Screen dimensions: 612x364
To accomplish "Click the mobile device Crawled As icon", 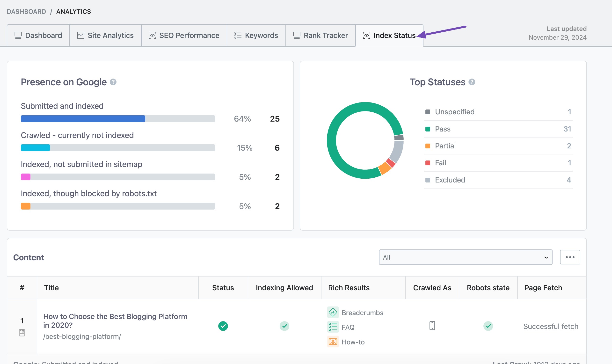I will (x=432, y=326).
